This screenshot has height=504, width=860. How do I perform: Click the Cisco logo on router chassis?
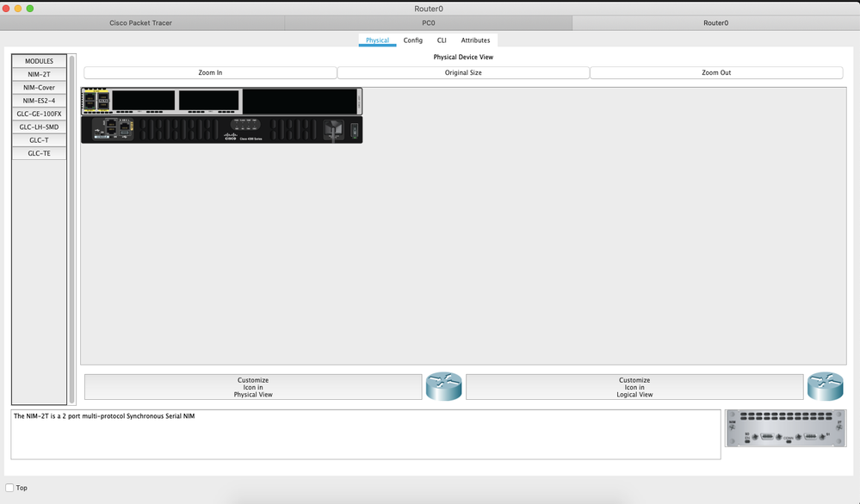231,137
